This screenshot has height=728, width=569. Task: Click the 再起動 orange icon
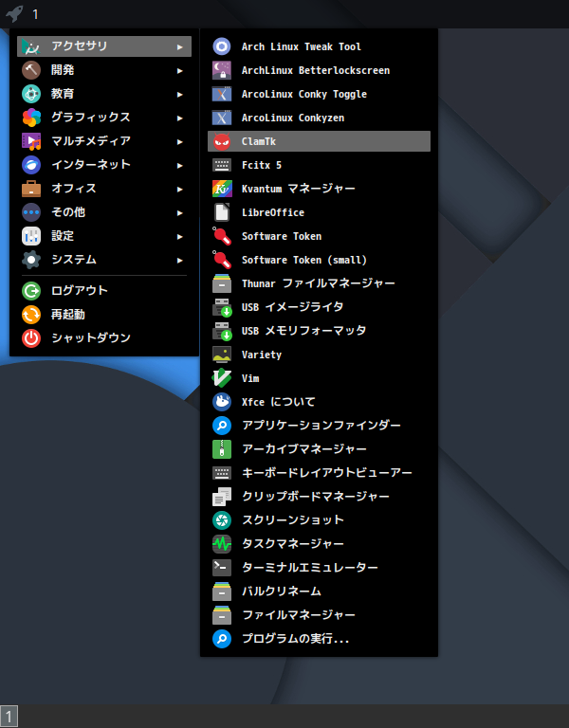31,315
